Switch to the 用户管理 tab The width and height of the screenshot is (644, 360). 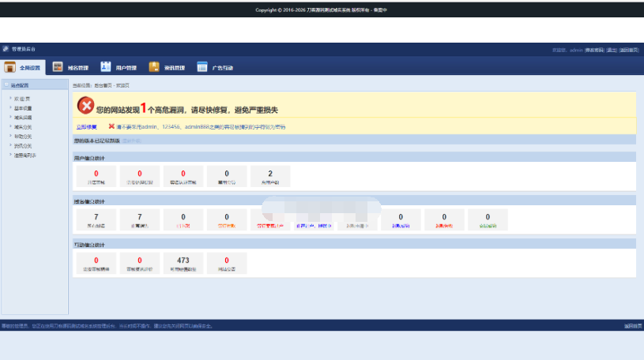click(126, 68)
